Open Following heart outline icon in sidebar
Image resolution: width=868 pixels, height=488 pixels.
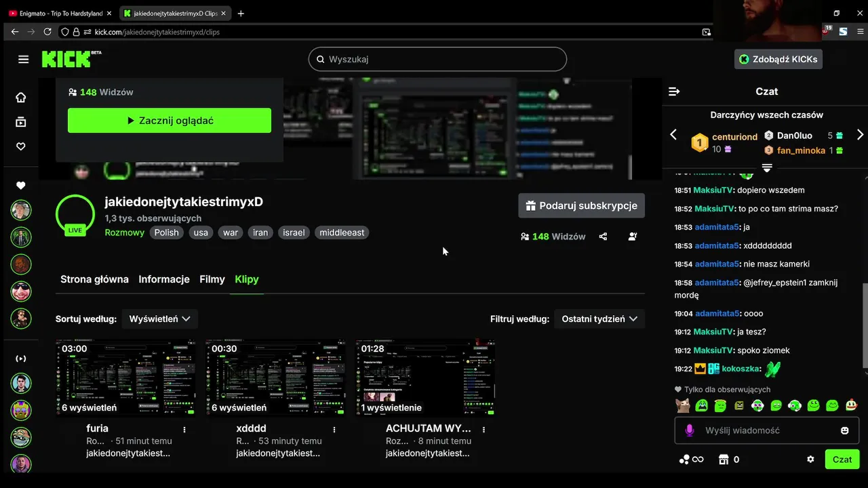point(21,146)
